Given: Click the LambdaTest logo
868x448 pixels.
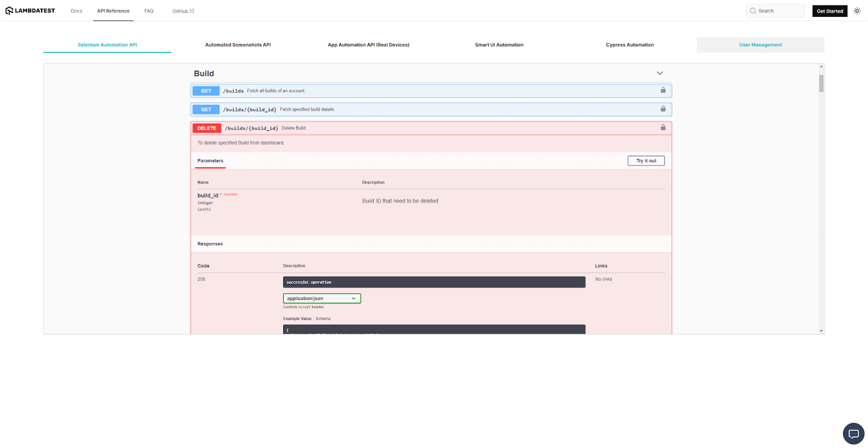Looking at the screenshot, I should pyautogui.click(x=30, y=11).
